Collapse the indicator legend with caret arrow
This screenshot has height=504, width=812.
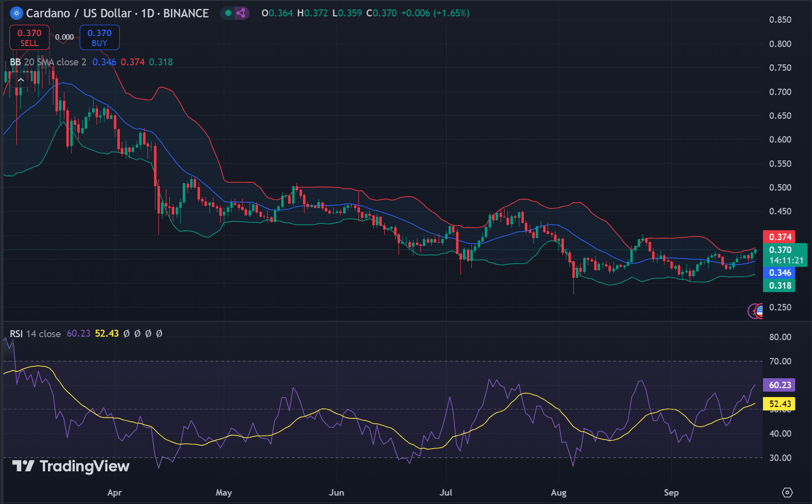click(21, 80)
